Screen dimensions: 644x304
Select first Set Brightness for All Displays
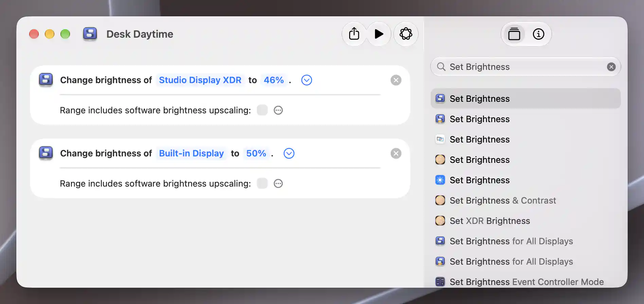click(525, 241)
